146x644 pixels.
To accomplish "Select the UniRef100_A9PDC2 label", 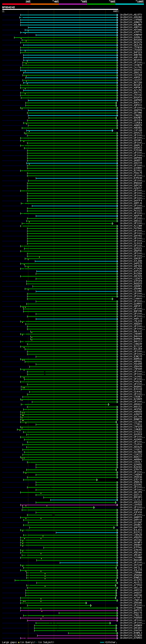I will click(x=131, y=77).
